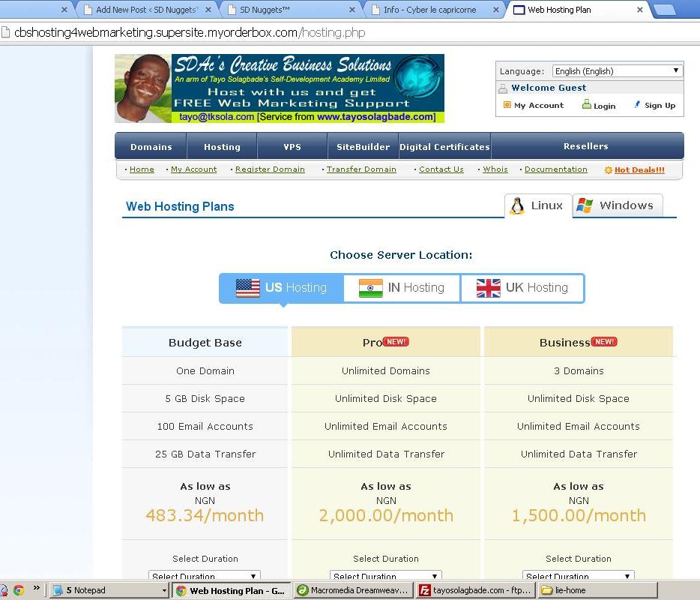Open Pro plan Select Duration dropdown

tap(386, 575)
